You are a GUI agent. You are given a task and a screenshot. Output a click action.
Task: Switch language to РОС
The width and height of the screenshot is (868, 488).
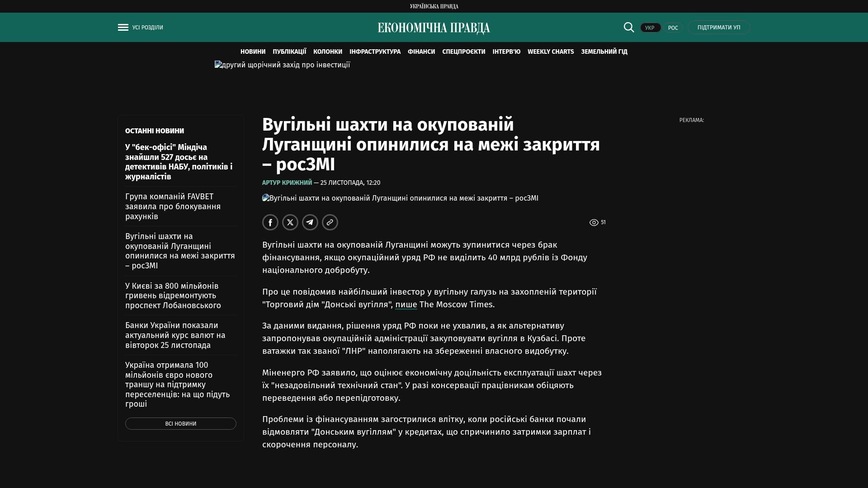click(x=673, y=28)
